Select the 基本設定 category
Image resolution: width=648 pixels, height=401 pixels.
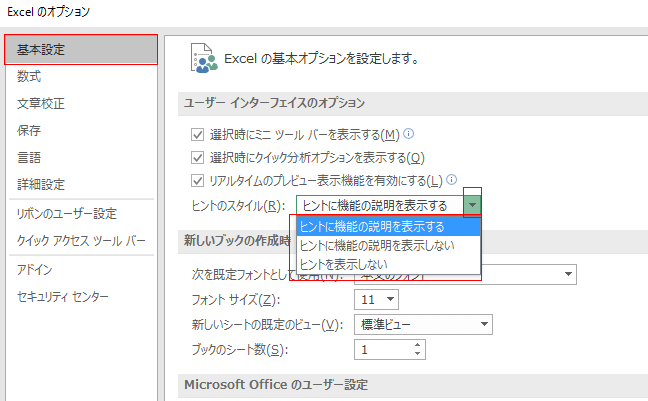pyautogui.click(x=81, y=50)
